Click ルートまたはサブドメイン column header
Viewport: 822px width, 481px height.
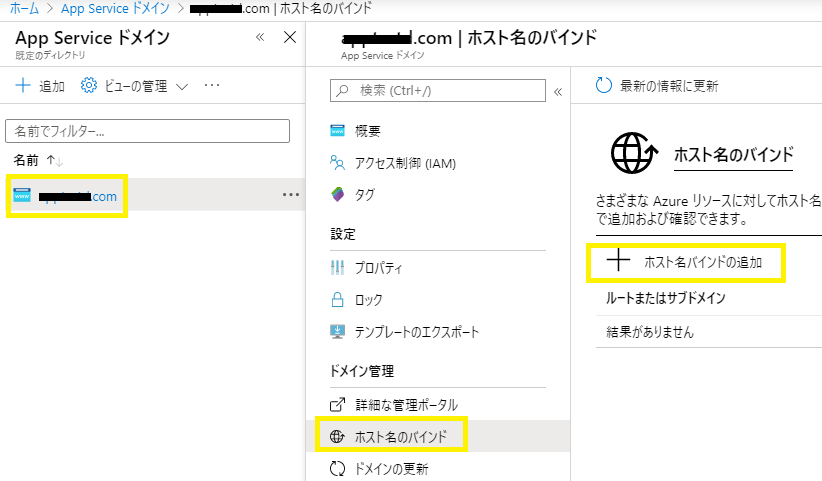pos(666,298)
